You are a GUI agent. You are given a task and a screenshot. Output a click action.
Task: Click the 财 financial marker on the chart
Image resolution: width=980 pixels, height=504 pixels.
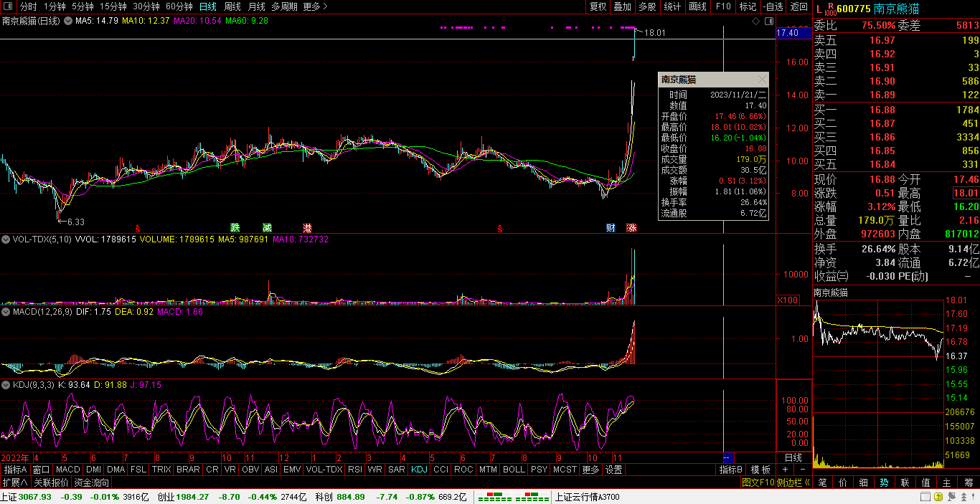click(x=611, y=228)
